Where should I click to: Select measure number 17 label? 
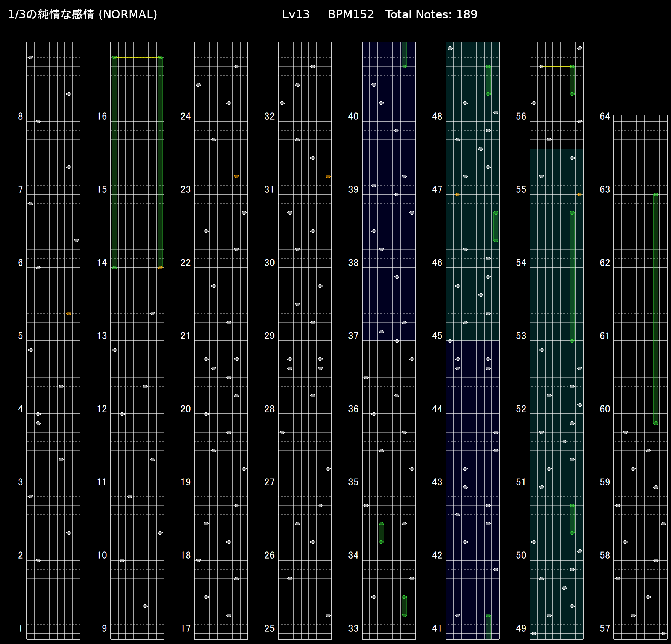186,628
